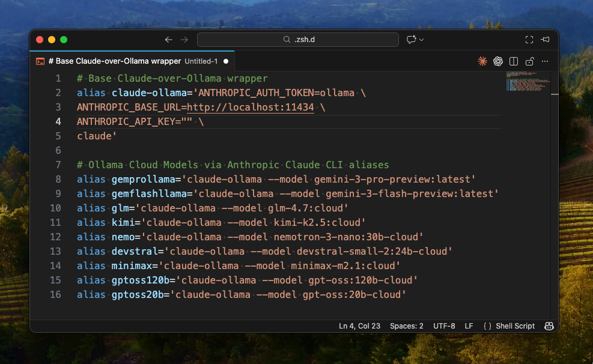
Task: Click the shell file icon in the tab
Action: 40,61
